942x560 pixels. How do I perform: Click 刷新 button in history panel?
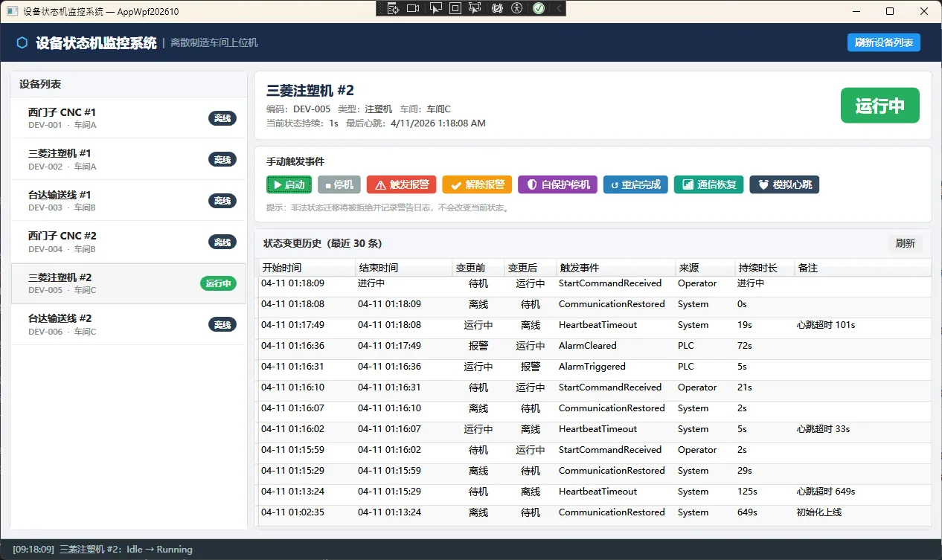tap(905, 243)
